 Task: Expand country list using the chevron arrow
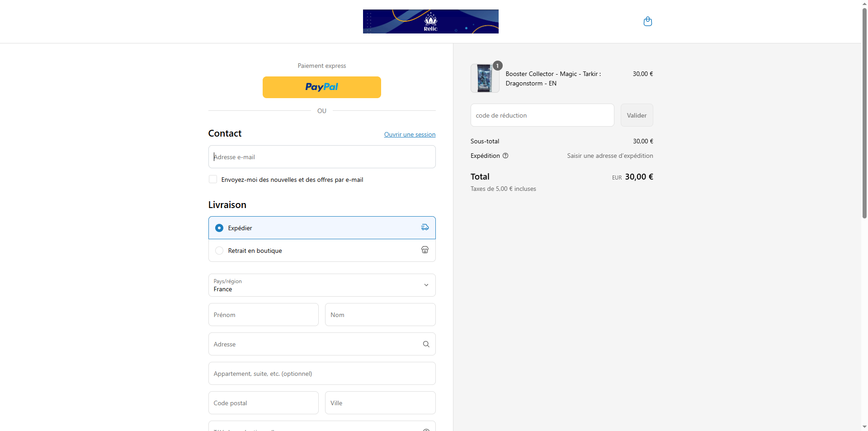point(426,285)
